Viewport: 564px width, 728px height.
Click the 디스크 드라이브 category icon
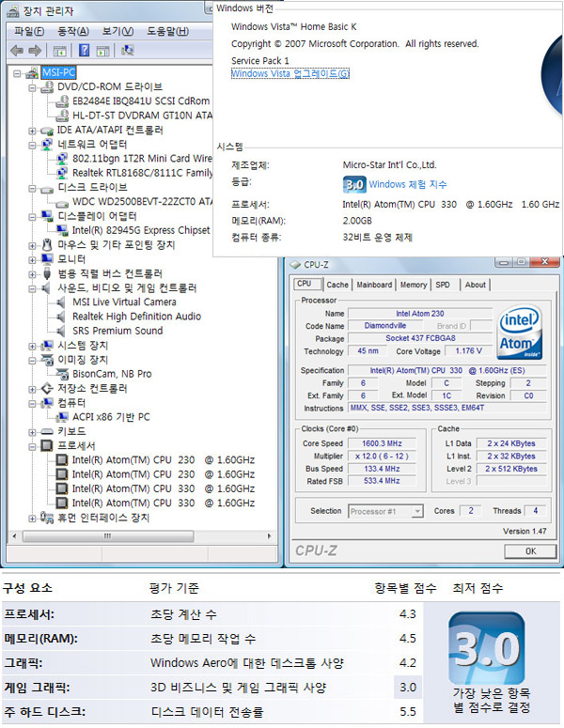[x=47, y=188]
